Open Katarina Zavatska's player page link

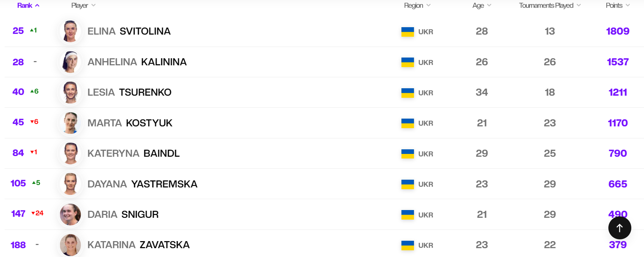tap(138, 245)
